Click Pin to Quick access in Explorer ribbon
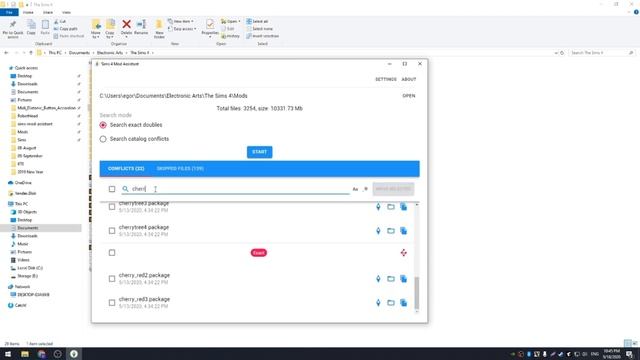The height and width of the screenshot is (360, 640). [x=13, y=29]
